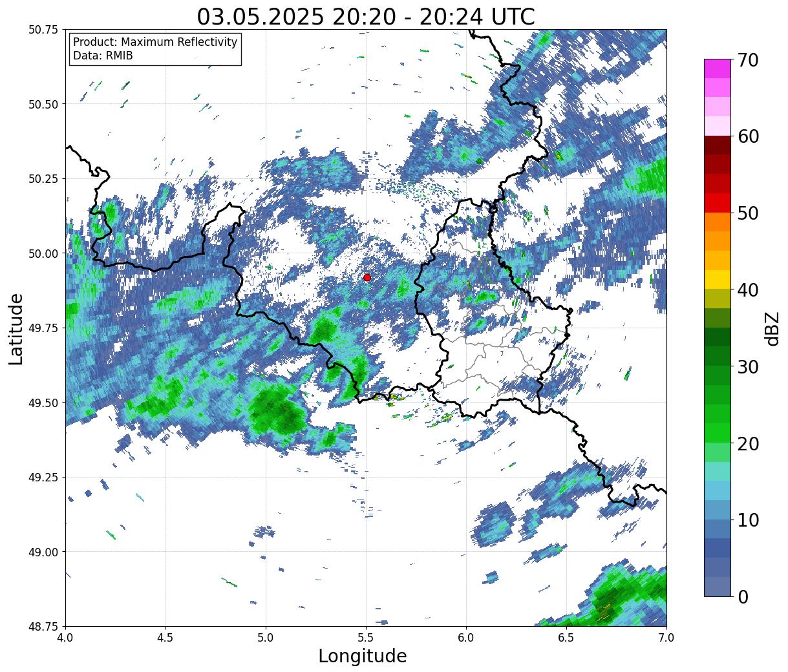The image size is (788, 672).
Task: Click the "Product: Maximum Reflectivity" text
Action: pyautogui.click(x=155, y=42)
